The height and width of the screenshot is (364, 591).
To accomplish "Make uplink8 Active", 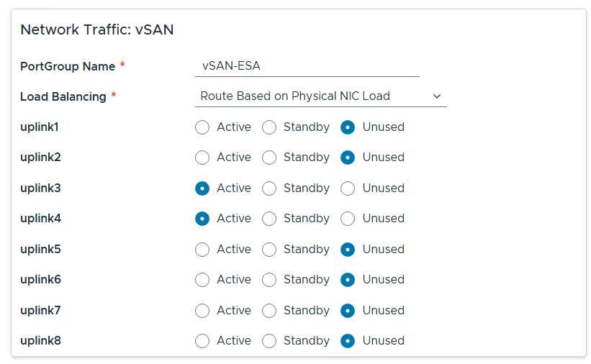I will click(202, 341).
